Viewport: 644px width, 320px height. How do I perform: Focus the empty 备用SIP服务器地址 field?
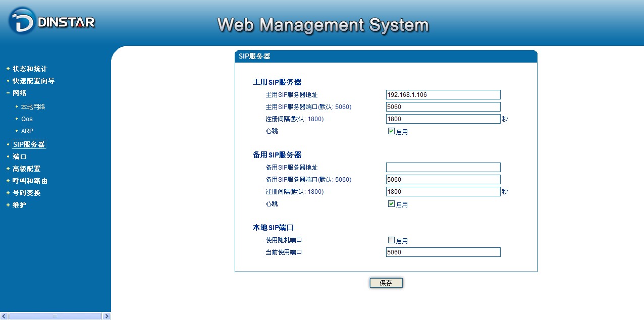point(443,168)
